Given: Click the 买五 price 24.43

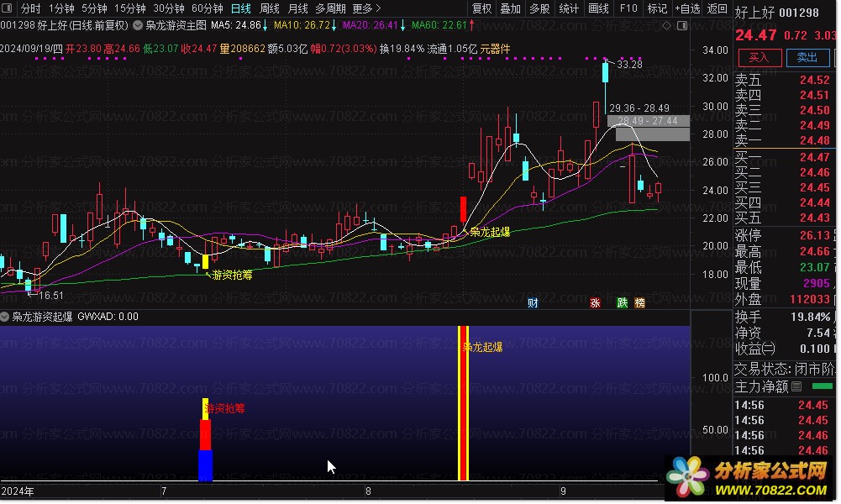Looking at the screenshot, I should (x=814, y=218).
